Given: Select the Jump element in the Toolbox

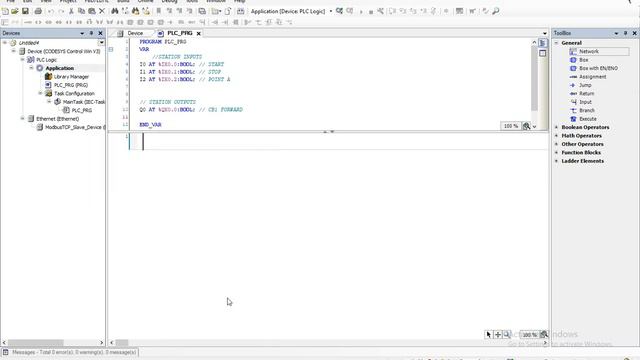Looking at the screenshot, I should [581, 85].
